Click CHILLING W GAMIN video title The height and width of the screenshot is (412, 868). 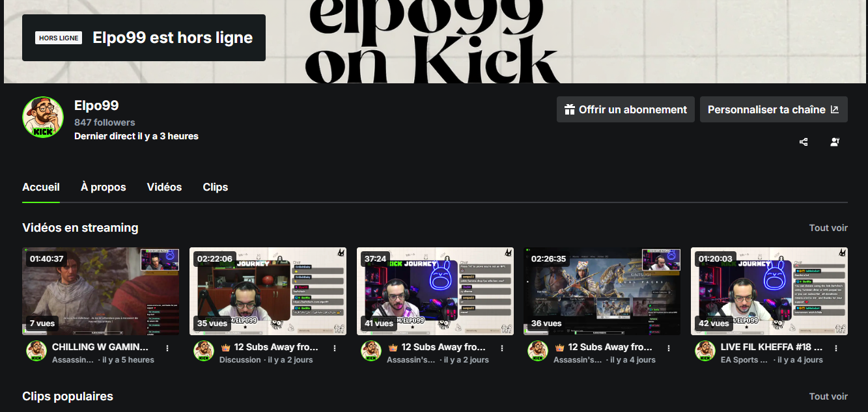coord(100,348)
